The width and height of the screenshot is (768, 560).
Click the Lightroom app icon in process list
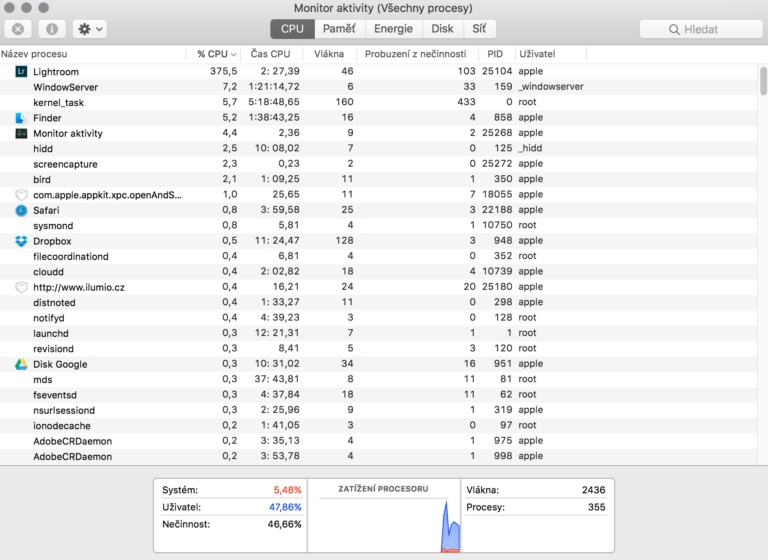click(x=21, y=72)
